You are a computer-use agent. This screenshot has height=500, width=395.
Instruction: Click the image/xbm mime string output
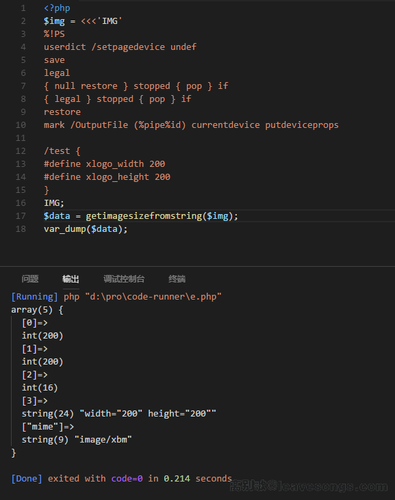point(103,440)
